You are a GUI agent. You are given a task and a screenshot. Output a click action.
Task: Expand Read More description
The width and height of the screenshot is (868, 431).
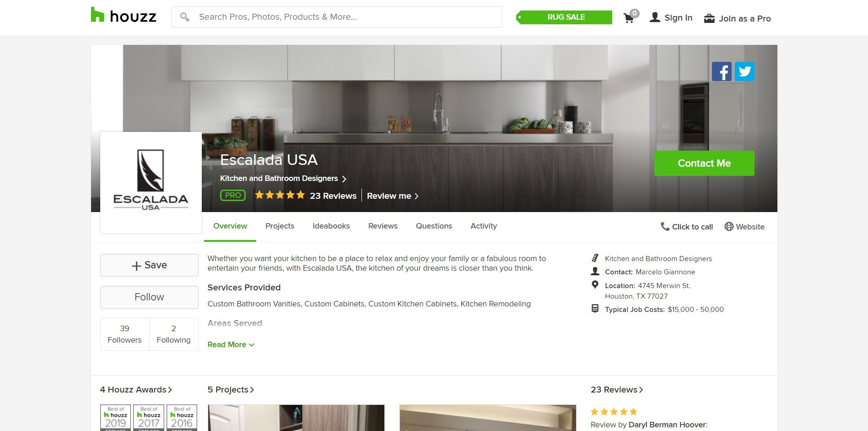(231, 344)
